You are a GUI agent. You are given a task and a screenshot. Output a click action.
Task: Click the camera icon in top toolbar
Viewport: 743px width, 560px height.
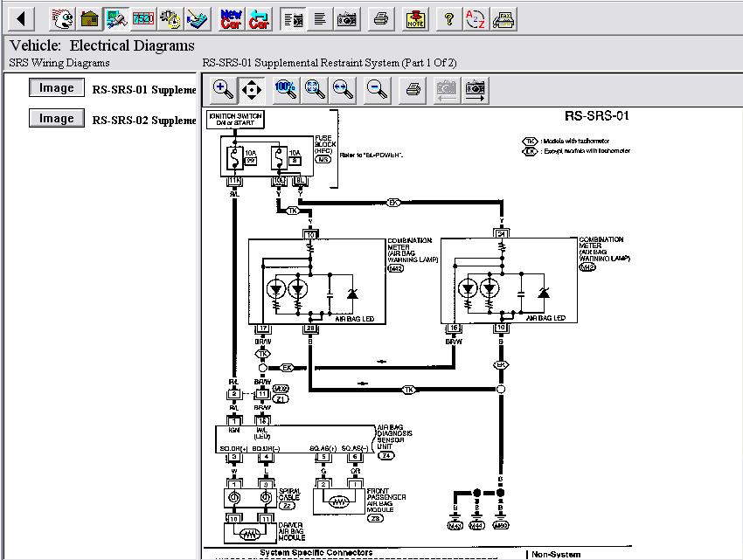pos(347,18)
